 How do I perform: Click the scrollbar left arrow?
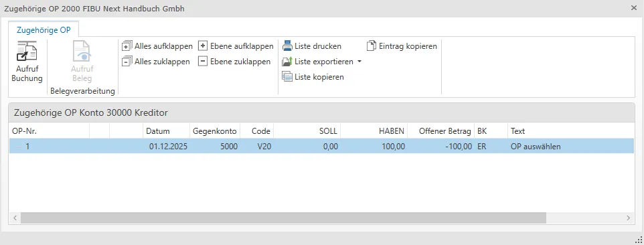pyautogui.click(x=15, y=218)
